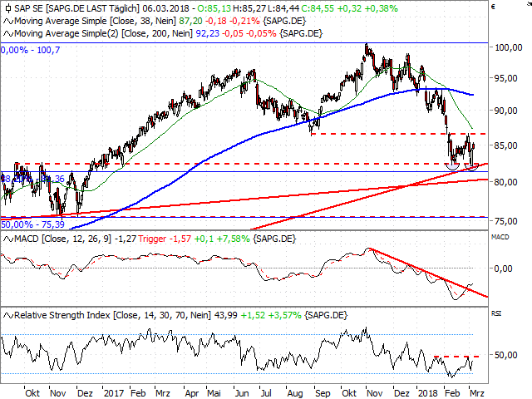The width and height of the screenshot is (532, 399).
Task: Click the Okt 2016 time axis label
Action: click(x=32, y=393)
